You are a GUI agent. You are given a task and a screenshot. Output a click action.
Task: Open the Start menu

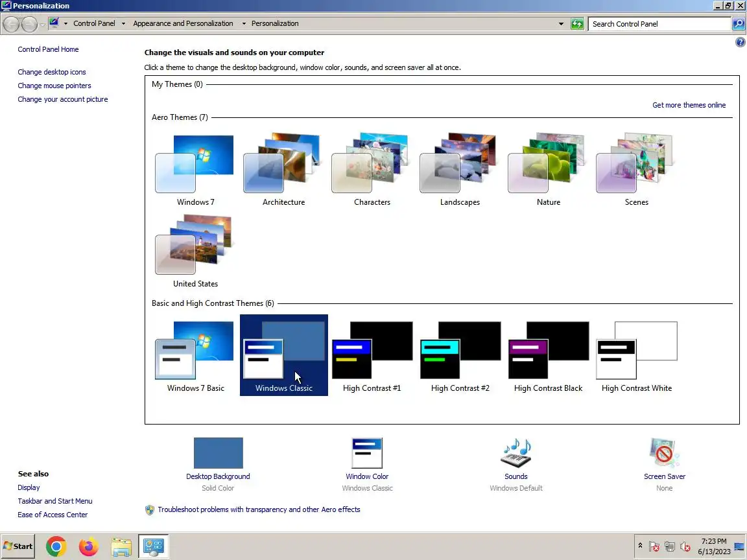18,546
